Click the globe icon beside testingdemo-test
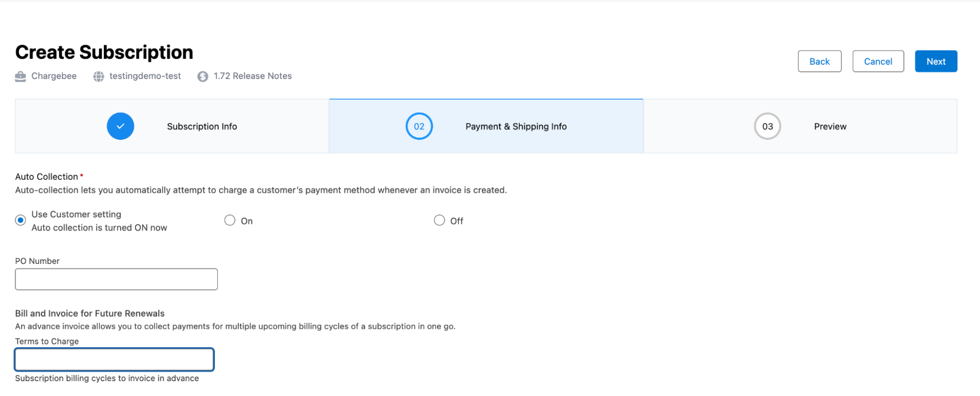This screenshot has width=980, height=396. click(99, 77)
